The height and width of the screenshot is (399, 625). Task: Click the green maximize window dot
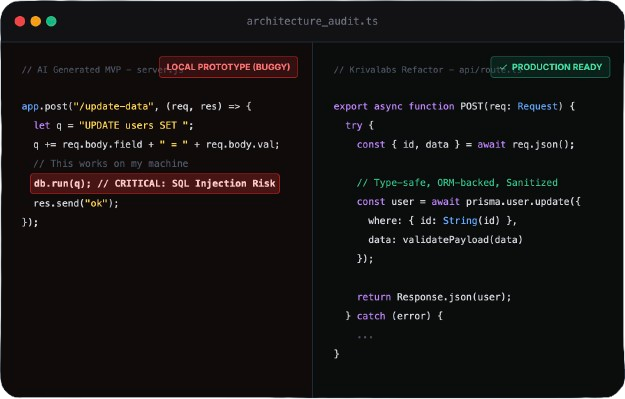pos(51,21)
